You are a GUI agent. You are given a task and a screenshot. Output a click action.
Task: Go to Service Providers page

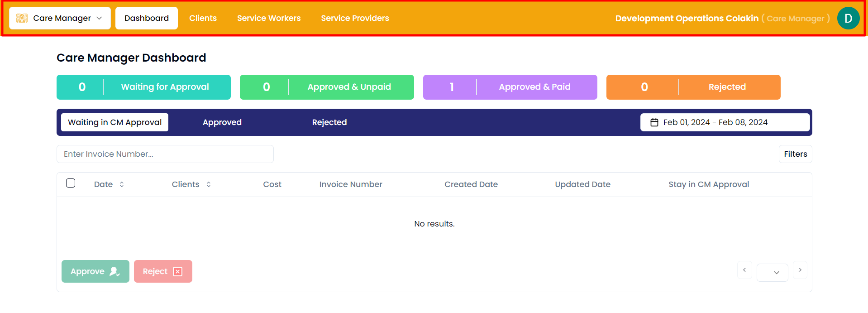(355, 18)
